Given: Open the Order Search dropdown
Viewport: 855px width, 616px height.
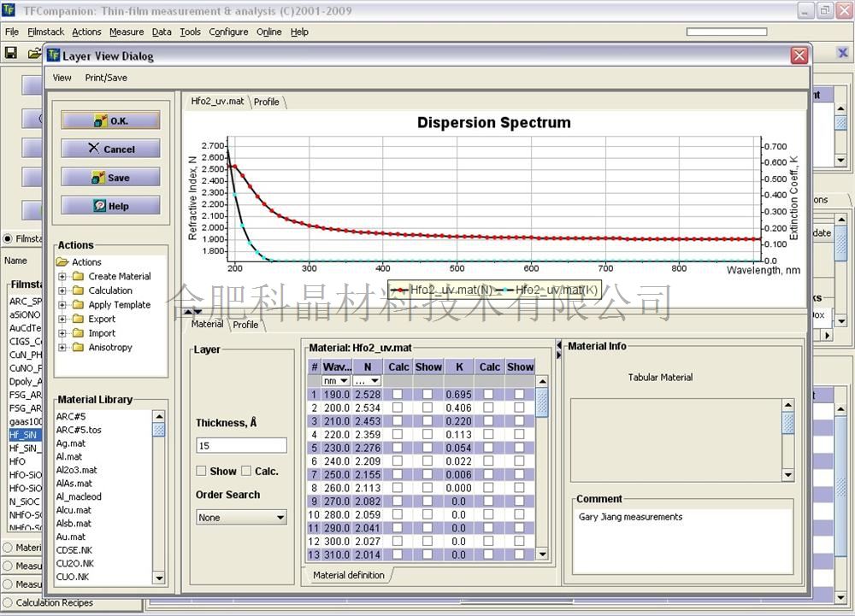Looking at the screenshot, I should 241,518.
